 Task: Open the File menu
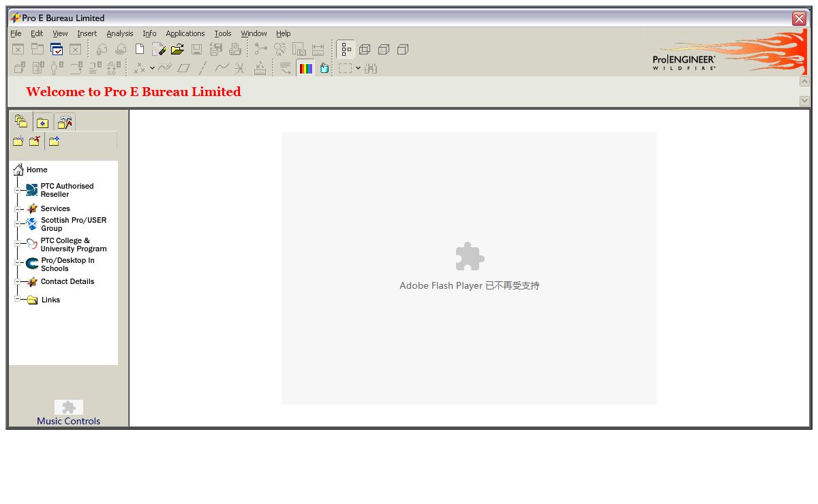point(16,33)
